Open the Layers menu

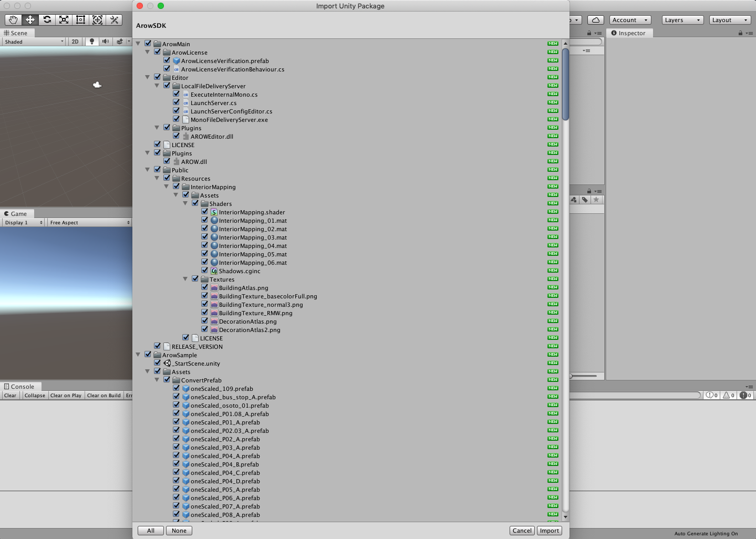682,20
